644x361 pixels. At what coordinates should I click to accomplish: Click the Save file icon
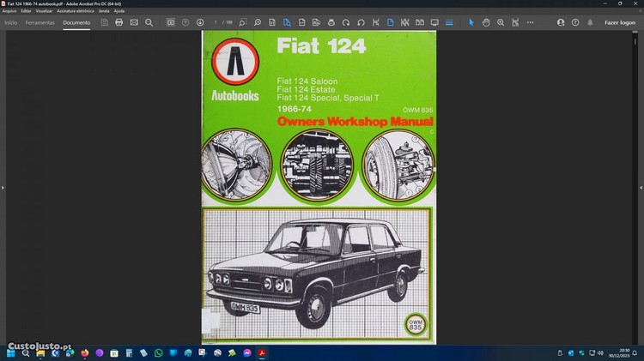pyautogui.click(x=104, y=22)
